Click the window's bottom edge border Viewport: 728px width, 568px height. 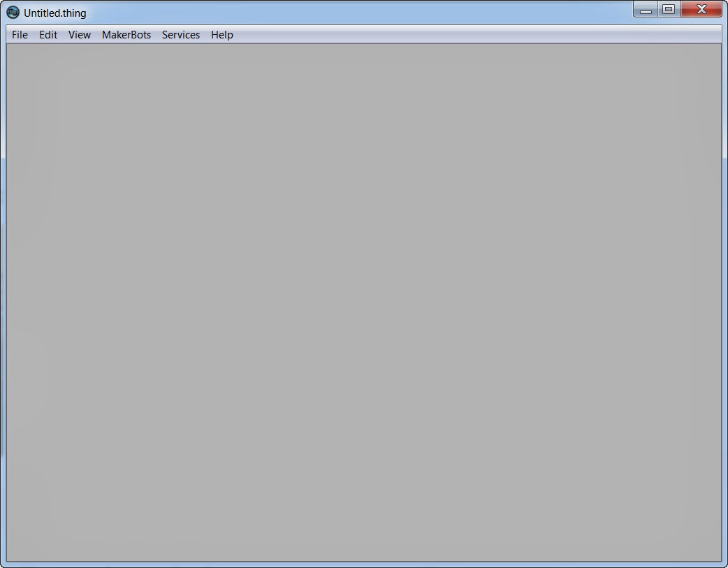click(x=364, y=565)
